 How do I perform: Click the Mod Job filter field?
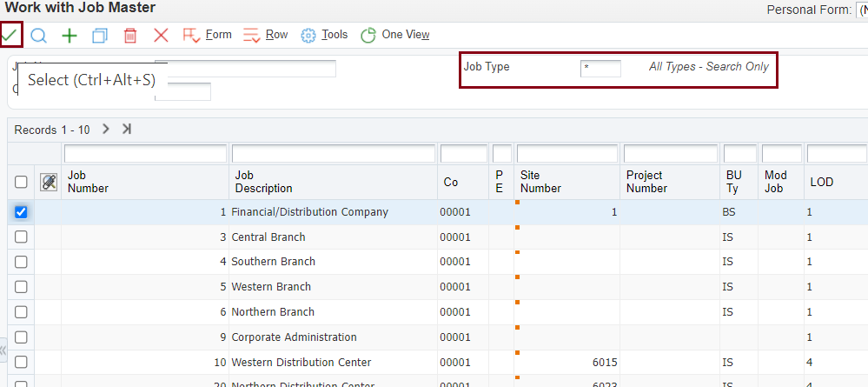pyautogui.click(x=782, y=153)
